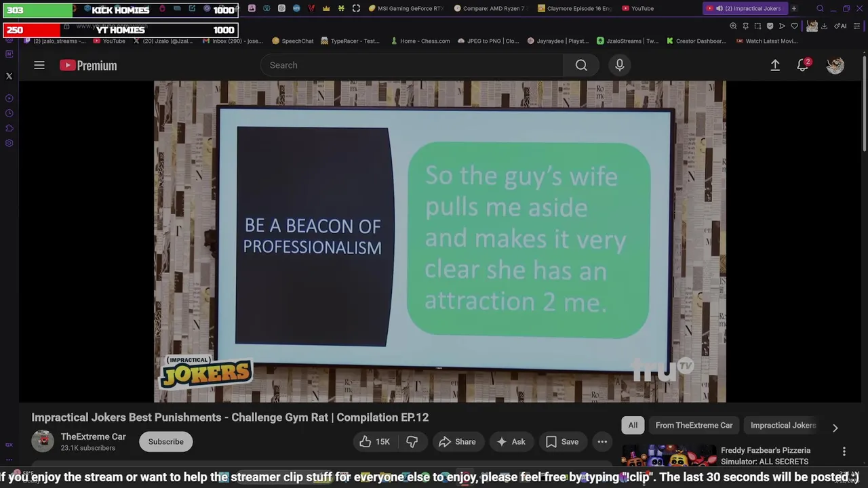Click the send arrow icon in toolbar
Image resolution: width=868 pixels, height=488 pixels.
point(782,26)
